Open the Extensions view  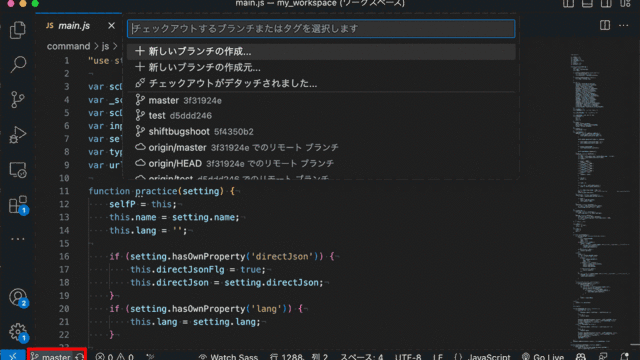pos(18,204)
